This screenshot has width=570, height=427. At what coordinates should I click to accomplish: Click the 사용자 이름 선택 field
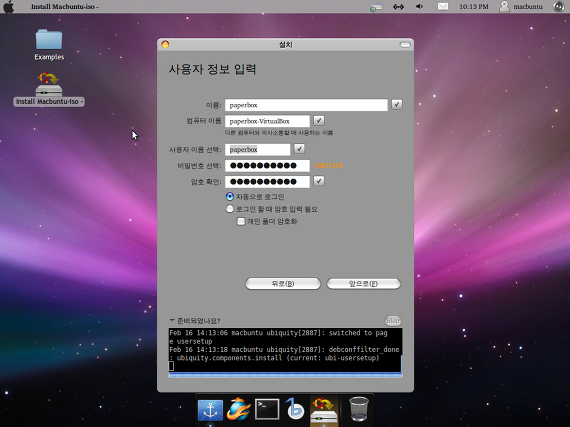(257, 149)
